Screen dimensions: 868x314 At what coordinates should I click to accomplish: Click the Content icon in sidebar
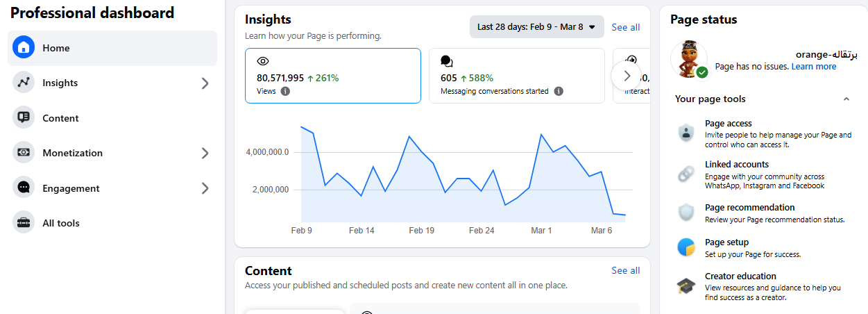24,118
